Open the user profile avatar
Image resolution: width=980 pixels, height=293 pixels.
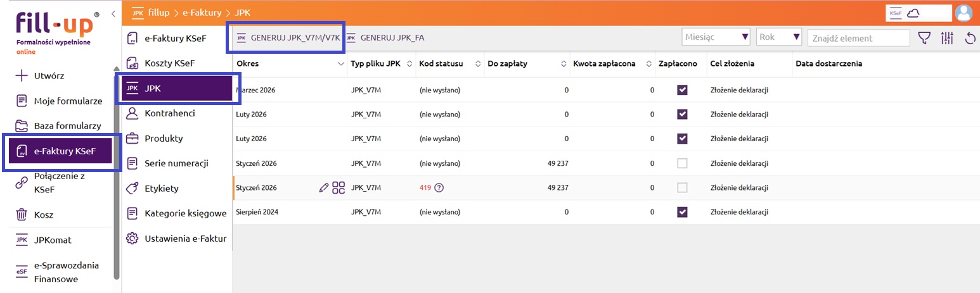coord(964,13)
